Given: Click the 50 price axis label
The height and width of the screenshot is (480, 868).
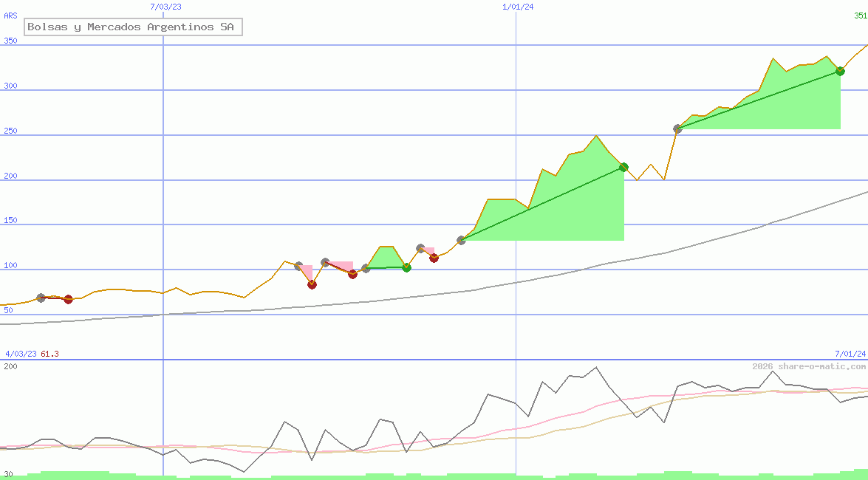Looking at the screenshot, I should coord(8,310).
